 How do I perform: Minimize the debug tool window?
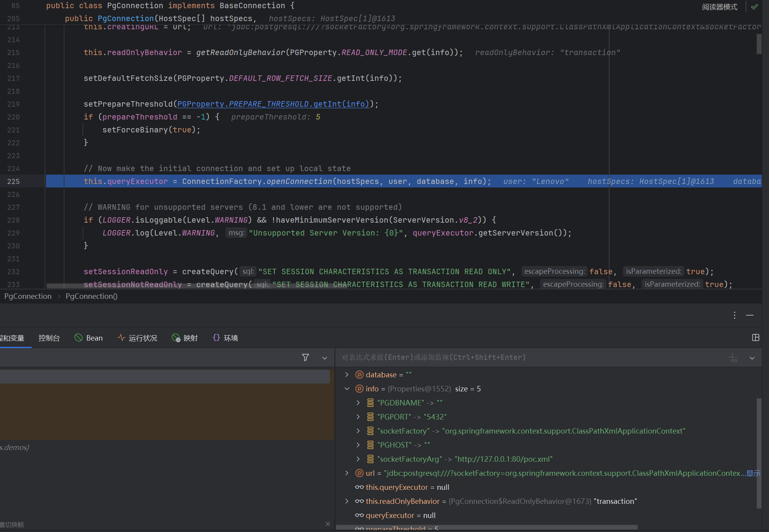point(750,315)
